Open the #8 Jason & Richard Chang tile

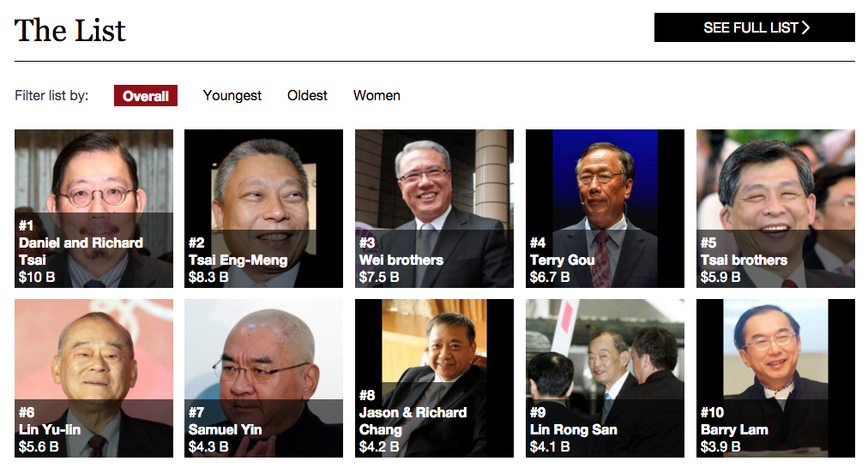(x=434, y=379)
